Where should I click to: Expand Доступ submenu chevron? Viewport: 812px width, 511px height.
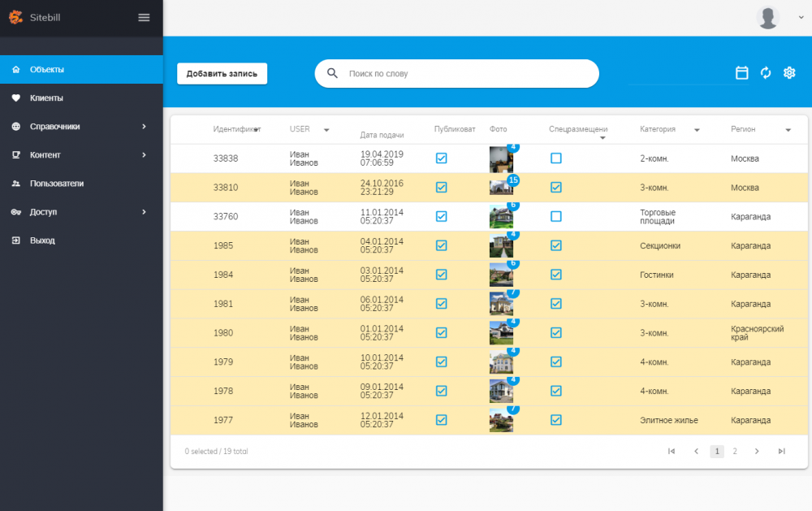144,212
